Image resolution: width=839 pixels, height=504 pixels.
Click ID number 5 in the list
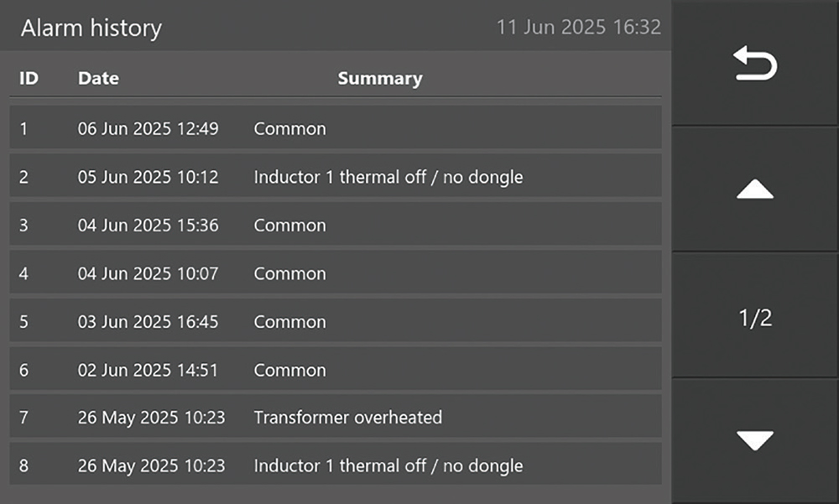coord(23,322)
